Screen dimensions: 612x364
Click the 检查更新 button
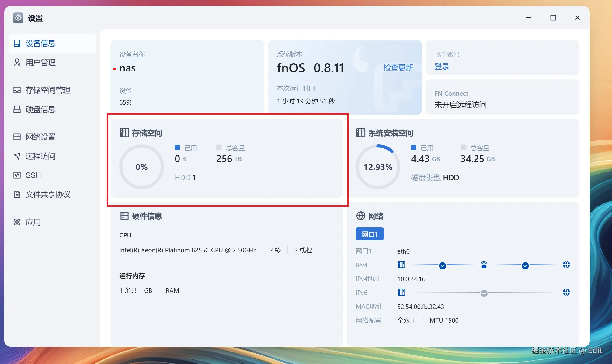tap(398, 68)
